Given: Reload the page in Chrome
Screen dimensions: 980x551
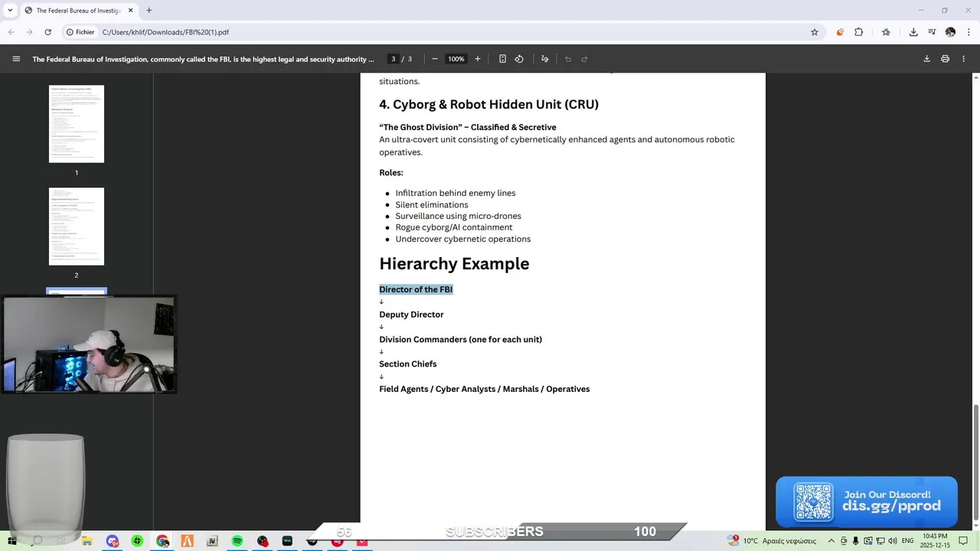Looking at the screenshot, I should (47, 32).
